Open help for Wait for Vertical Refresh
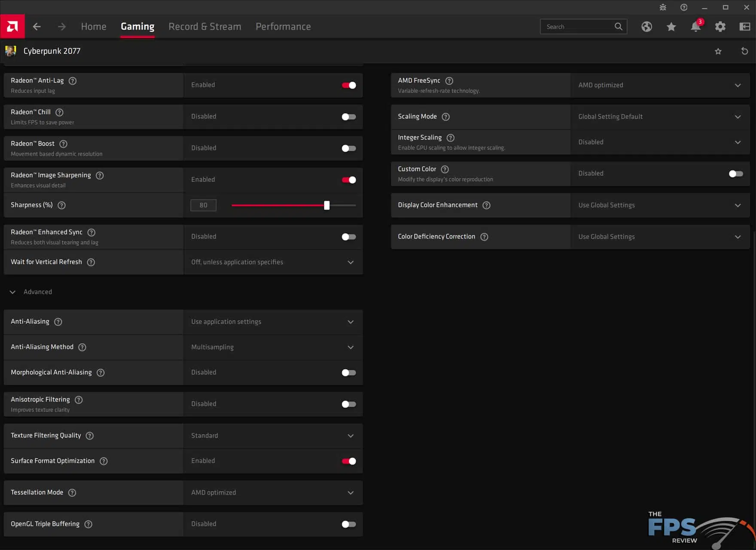The height and width of the screenshot is (550, 756). click(x=91, y=262)
